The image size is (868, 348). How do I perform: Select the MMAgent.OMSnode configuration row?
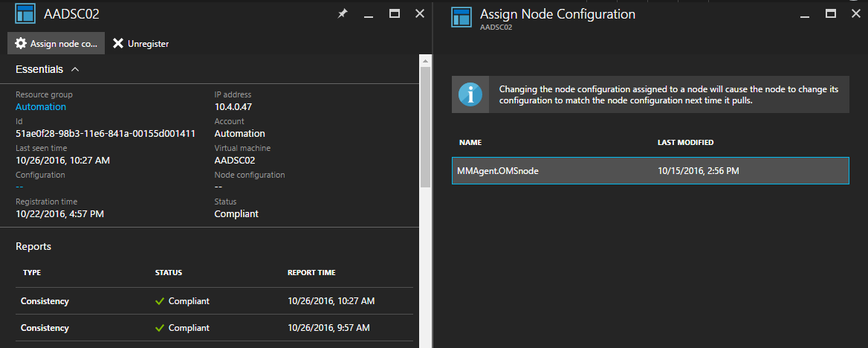[x=650, y=171]
